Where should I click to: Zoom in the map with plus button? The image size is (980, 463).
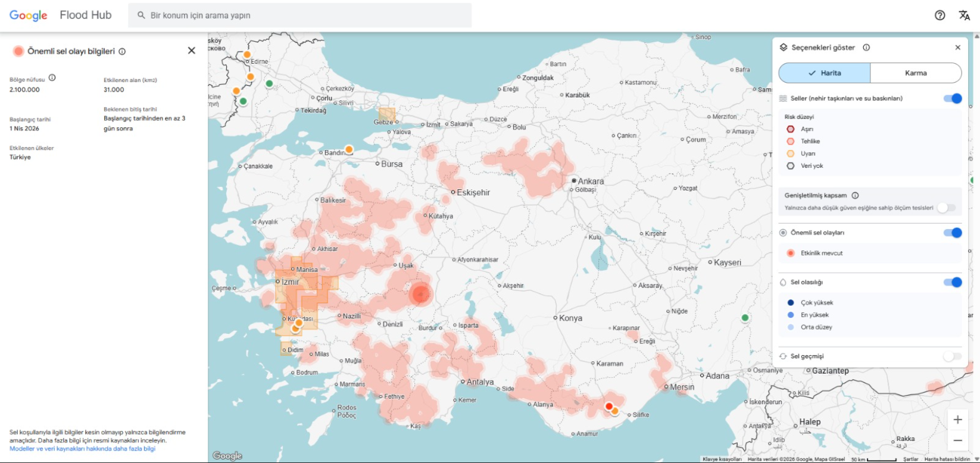tap(957, 420)
